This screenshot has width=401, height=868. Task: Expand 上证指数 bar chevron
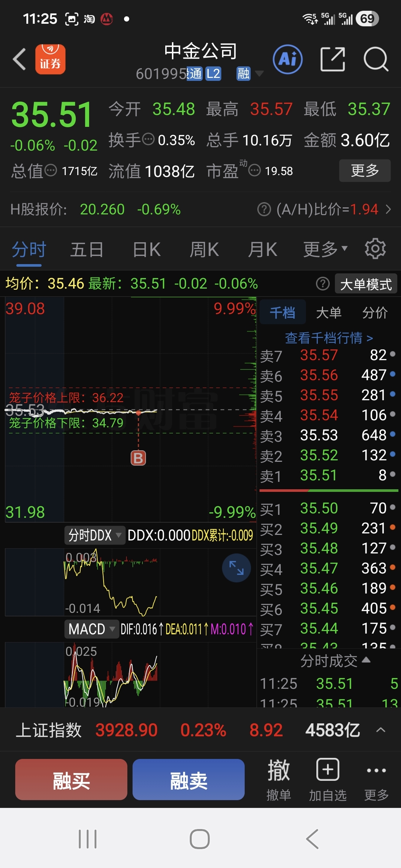(x=381, y=730)
